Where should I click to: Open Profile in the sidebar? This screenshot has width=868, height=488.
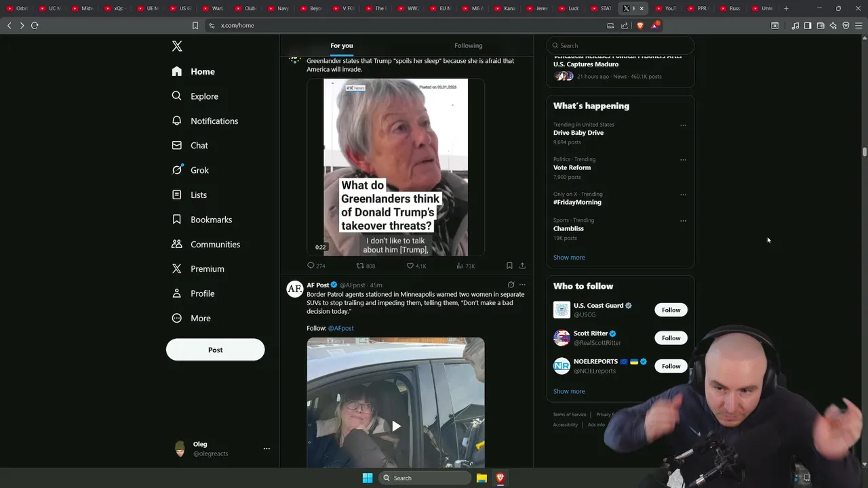tap(193, 293)
